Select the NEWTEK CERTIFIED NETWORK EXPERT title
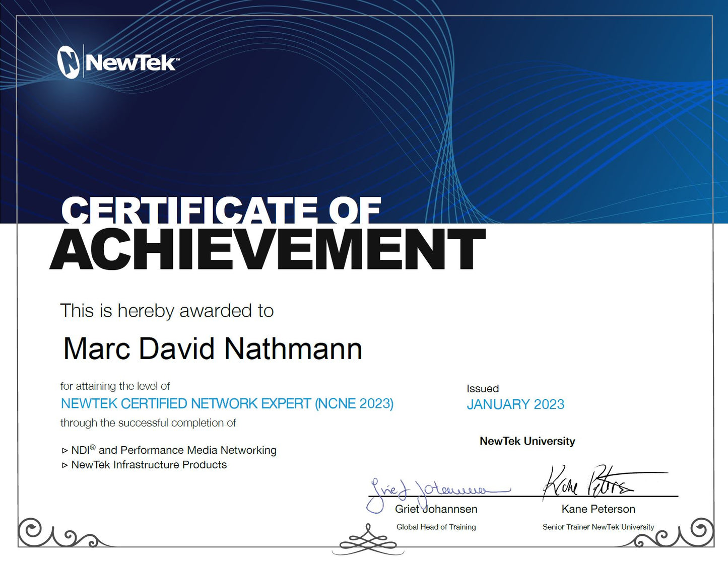Image resolution: width=728 pixels, height=562 pixels. click(227, 404)
